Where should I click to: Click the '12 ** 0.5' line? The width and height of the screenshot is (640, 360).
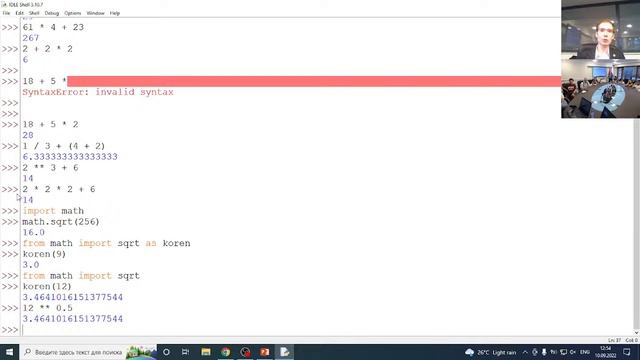(47, 308)
